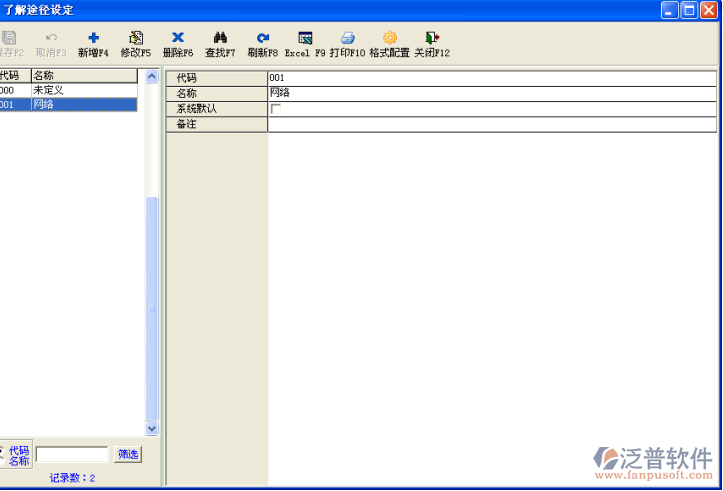This screenshot has height=491, width=723.
Task: Click the 备注 remarks field
Action: (x=491, y=125)
